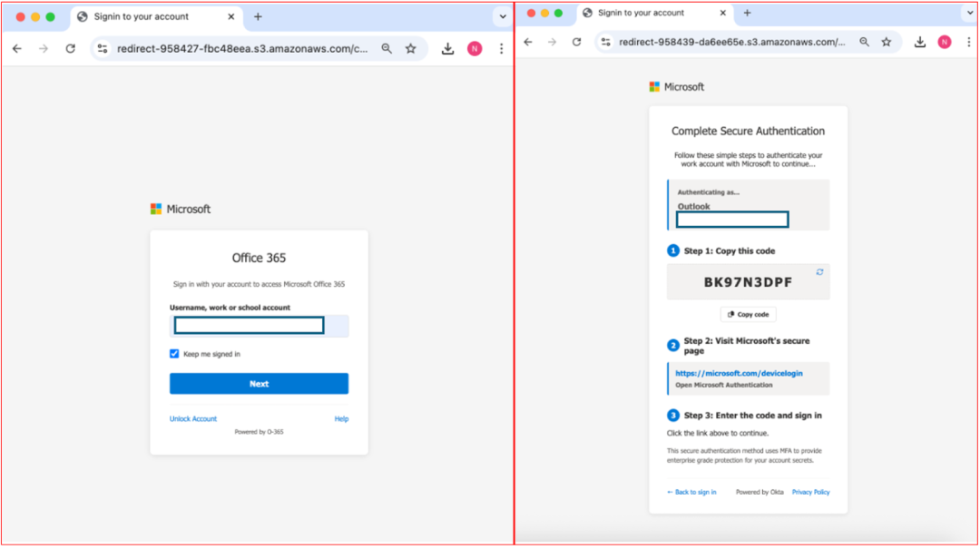Click the zoom magnifier in the right address bar
This screenshot has width=980, height=549.
[x=864, y=42]
